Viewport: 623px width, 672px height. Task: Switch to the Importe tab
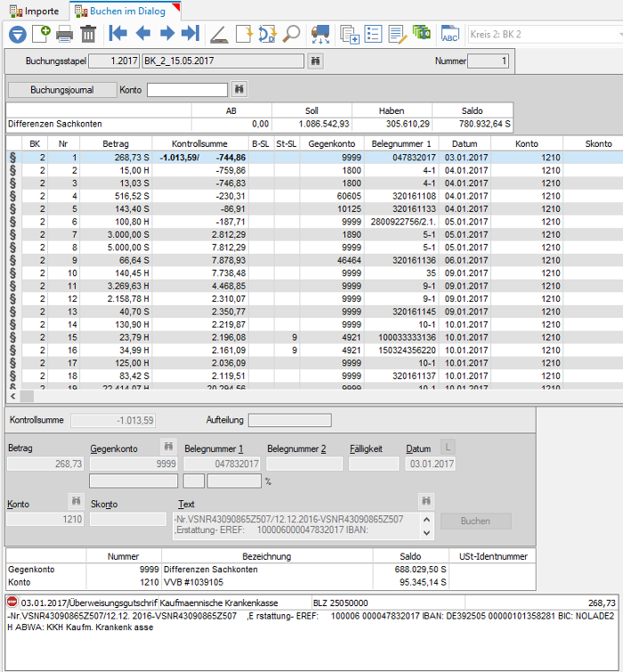pyautogui.click(x=35, y=12)
